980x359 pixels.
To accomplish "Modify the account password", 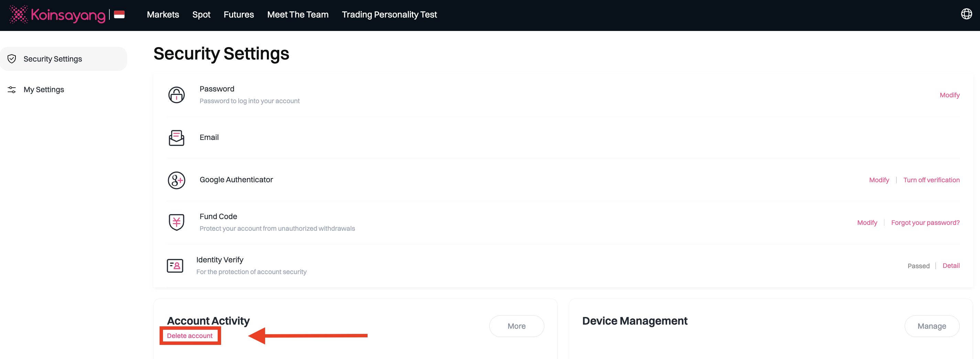I will coord(949,95).
